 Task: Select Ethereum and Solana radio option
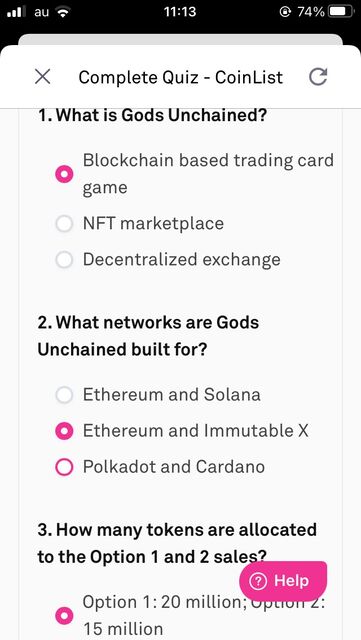[64, 395]
